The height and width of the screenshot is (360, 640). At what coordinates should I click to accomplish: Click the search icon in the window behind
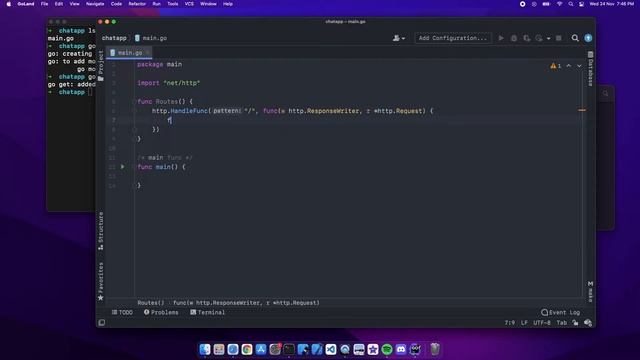pyautogui.click(x=606, y=93)
